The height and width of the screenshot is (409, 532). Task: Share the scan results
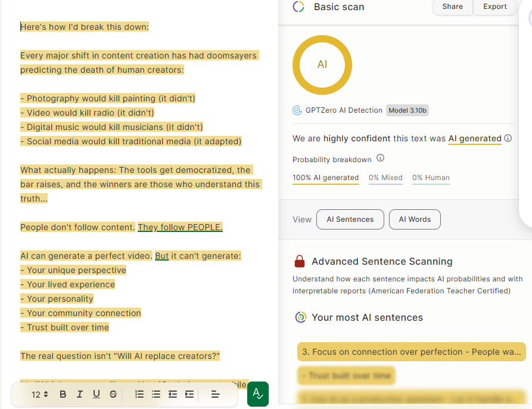pos(453,7)
